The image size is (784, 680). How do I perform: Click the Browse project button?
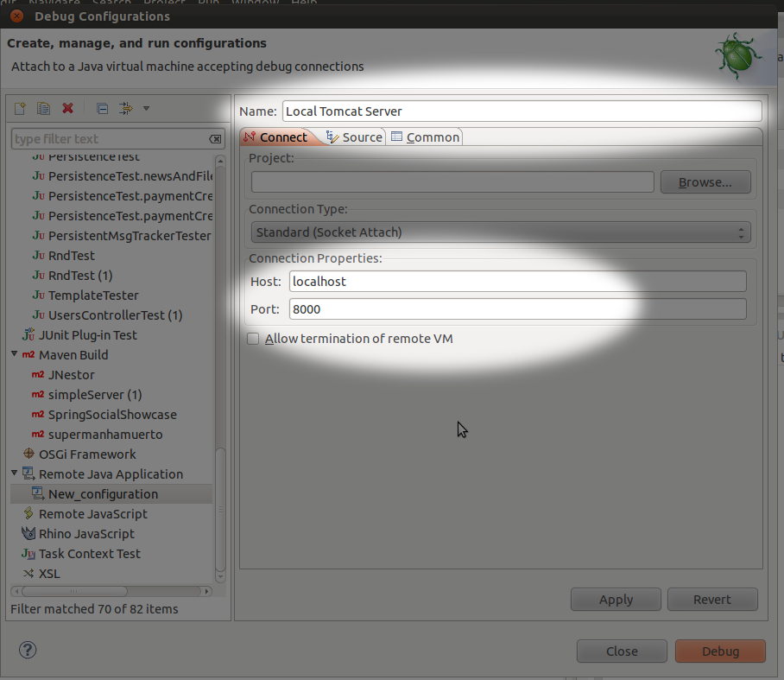pos(705,182)
